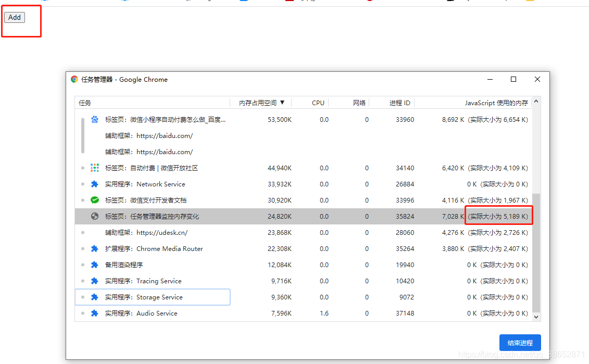Click JavaScript memory 4,276 K cell

click(x=485, y=233)
